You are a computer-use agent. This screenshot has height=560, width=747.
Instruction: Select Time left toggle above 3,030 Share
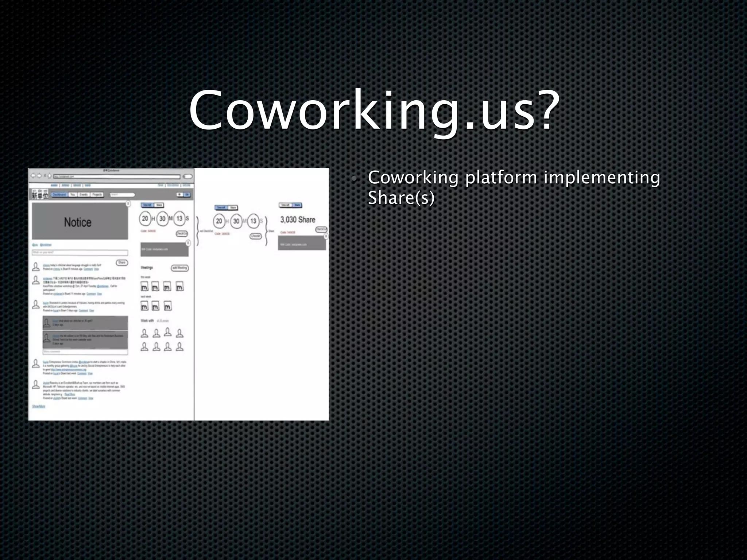click(x=285, y=205)
